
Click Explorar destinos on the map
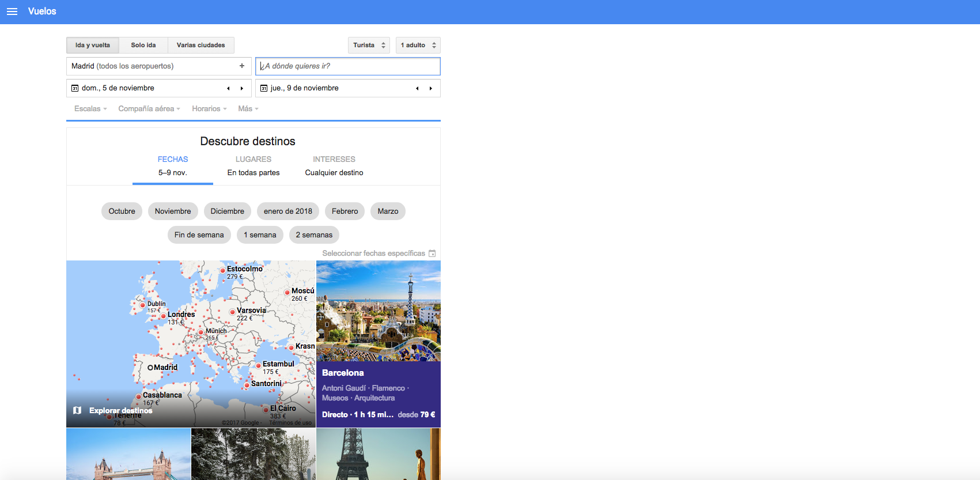pyautogui.click(x=120, y=411)
